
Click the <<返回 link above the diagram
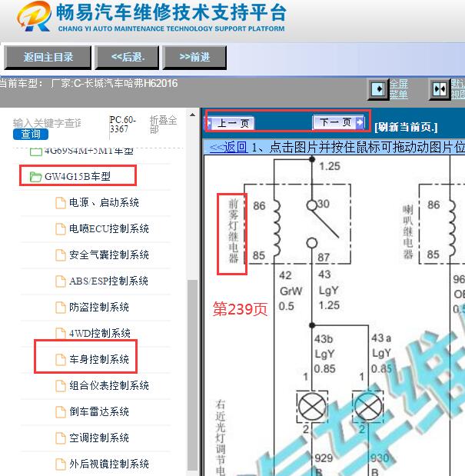(x=228, y=148)
